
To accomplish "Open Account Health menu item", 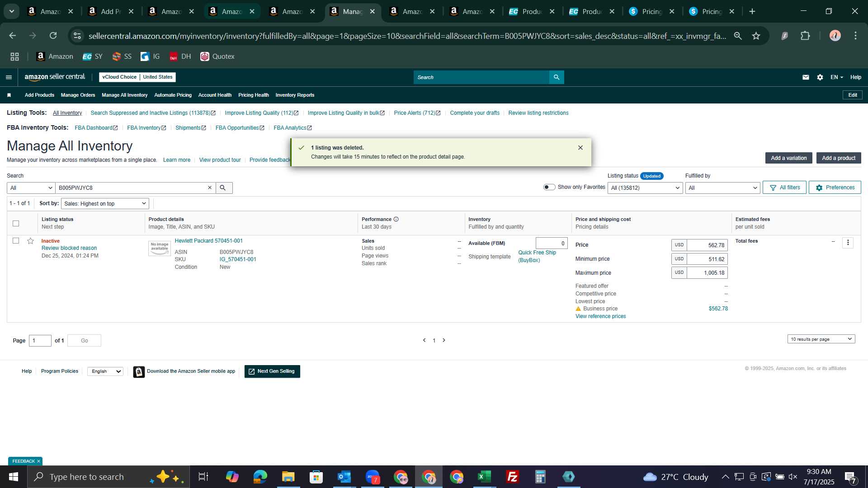I will (215, 95).
